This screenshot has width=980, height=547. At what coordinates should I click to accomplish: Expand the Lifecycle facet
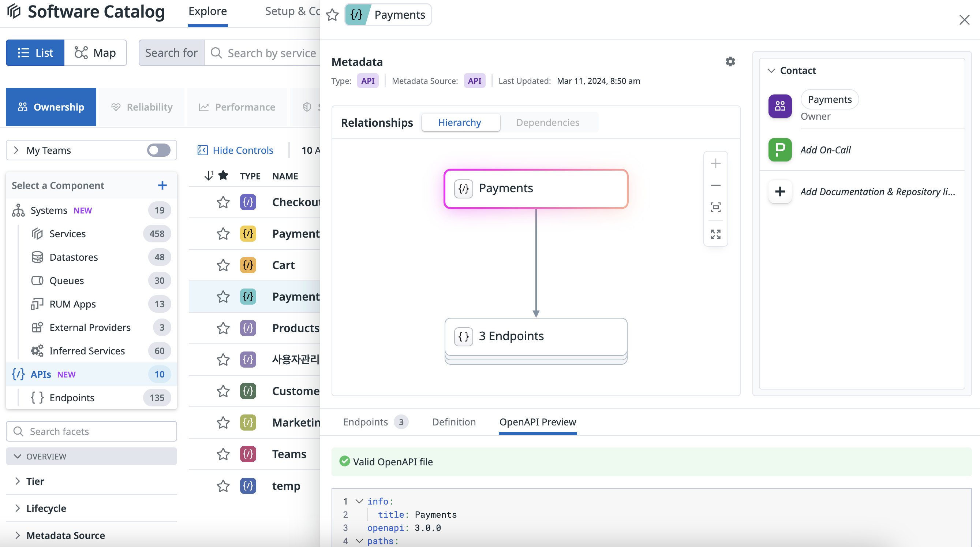pyautogui.click(x=17, y=508)
